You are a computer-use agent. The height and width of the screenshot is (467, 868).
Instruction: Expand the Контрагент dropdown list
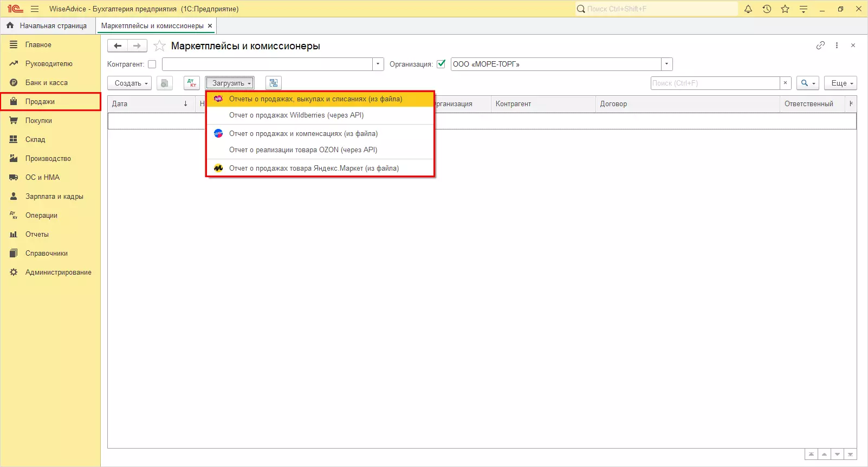coord(378,64)
